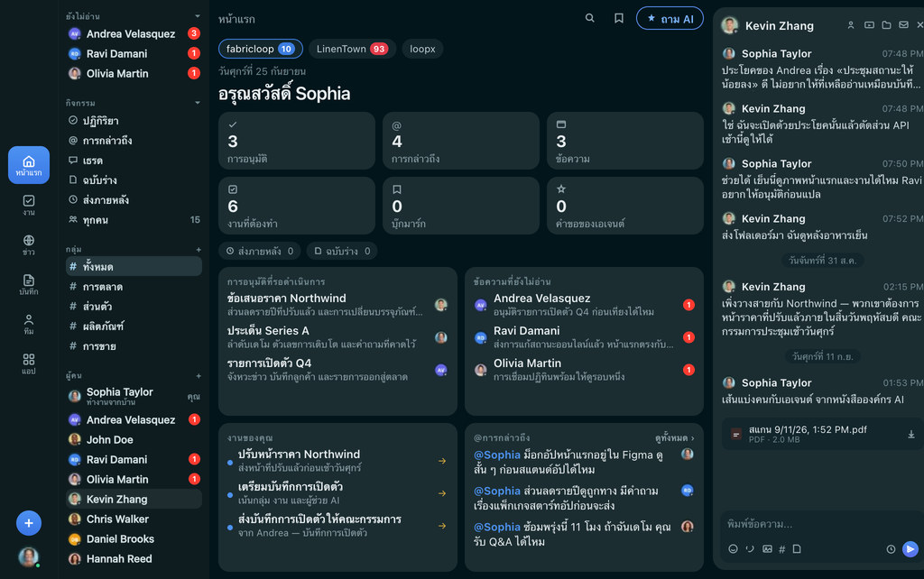
Task: Download the สแกน 9/11/26 PDF attachment
Action: click(911, 435)
